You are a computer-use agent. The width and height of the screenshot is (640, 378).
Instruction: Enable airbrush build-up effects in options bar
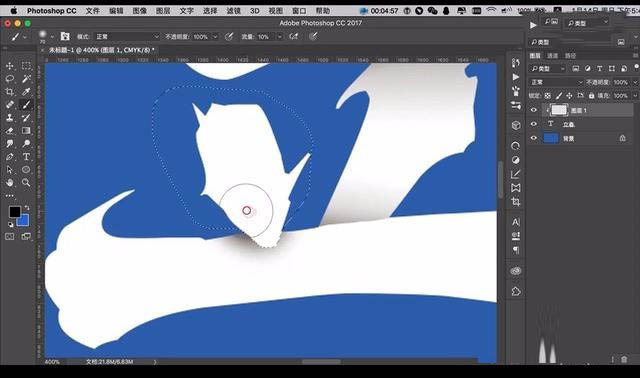pos(293,36)
